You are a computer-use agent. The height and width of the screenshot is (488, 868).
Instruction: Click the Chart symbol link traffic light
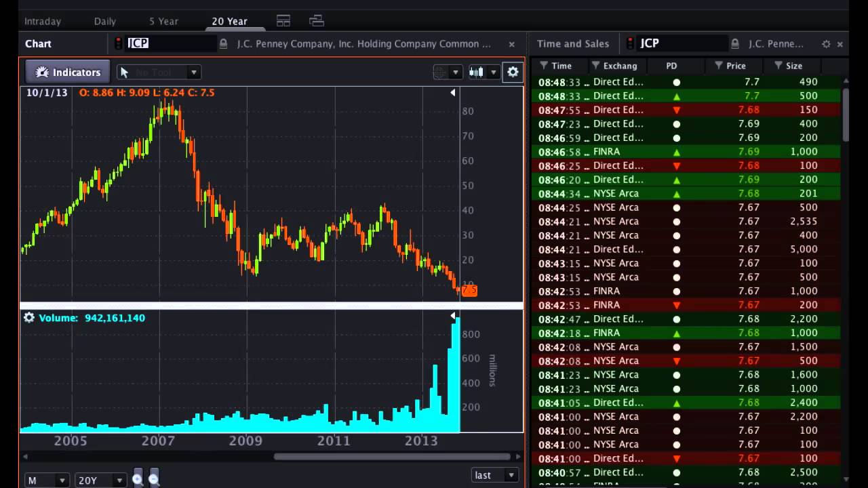coord(119,43)
